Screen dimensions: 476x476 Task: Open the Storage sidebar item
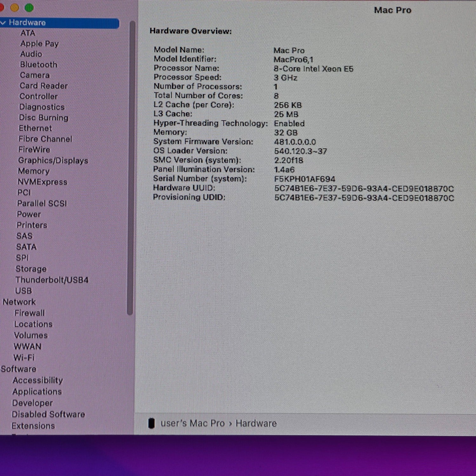(x=31, y=269)
